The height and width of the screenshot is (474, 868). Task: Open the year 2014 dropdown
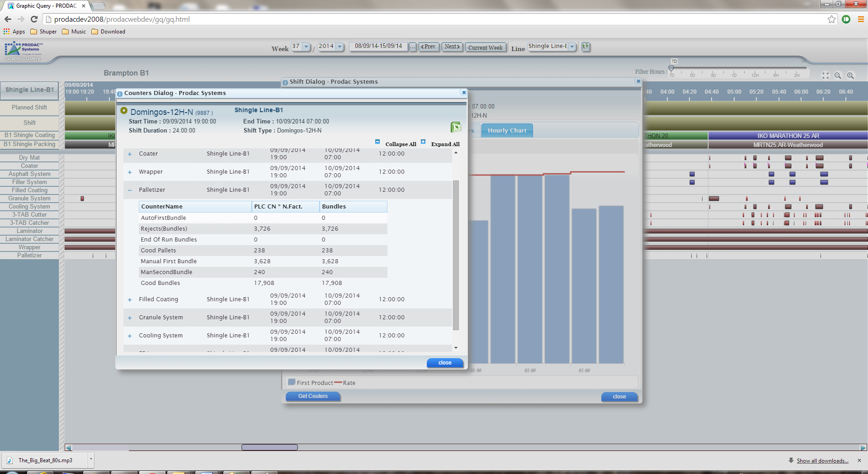coord(340,47)
